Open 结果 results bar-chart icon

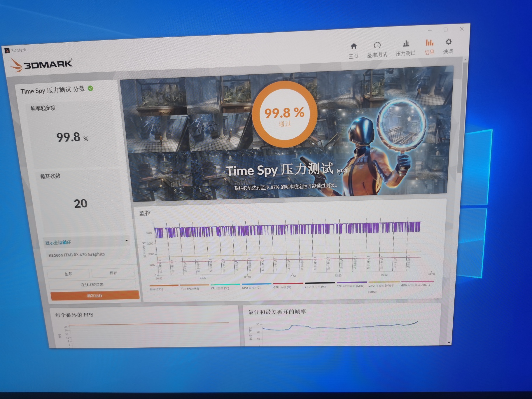(x=429, y=43)
